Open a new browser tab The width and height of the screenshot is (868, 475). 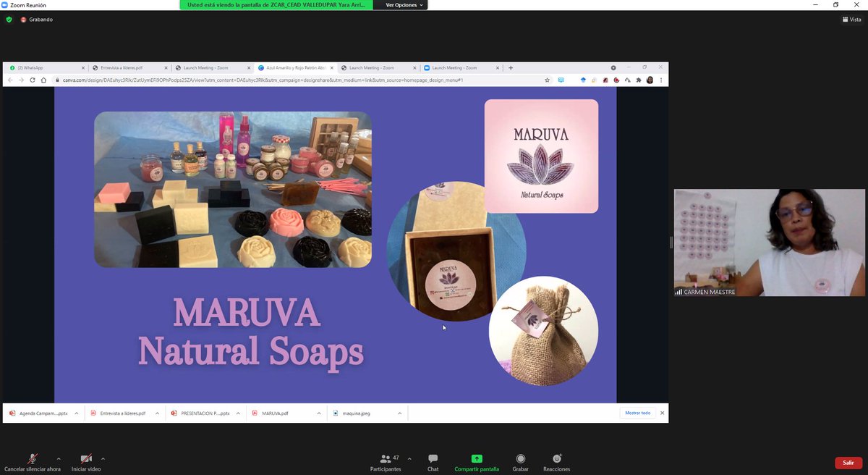[x=511, y=68]
